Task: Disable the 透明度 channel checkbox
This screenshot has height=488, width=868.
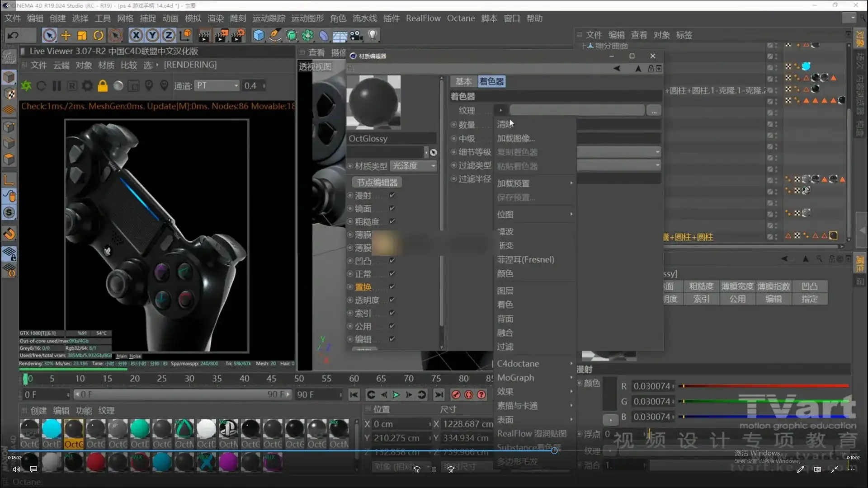Action: (392, 300)
